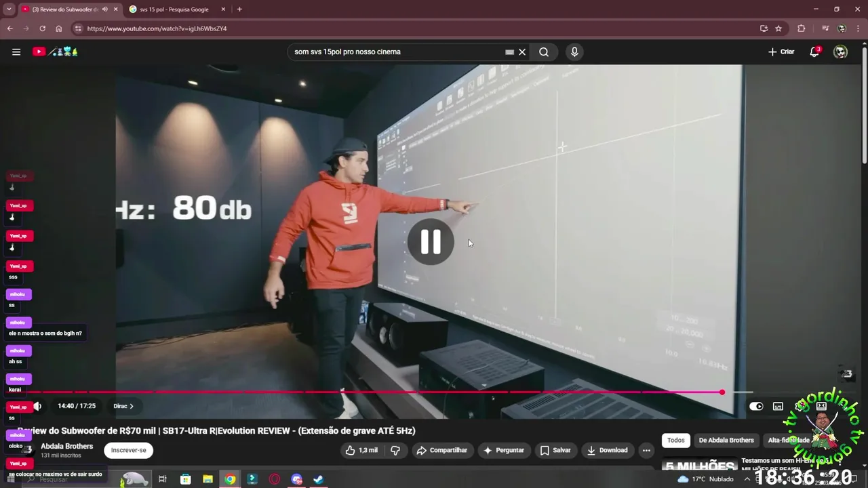The image size is (868, 488).
Task: Select the Alta-fidelidade filter chip
Action: [789, 440]
